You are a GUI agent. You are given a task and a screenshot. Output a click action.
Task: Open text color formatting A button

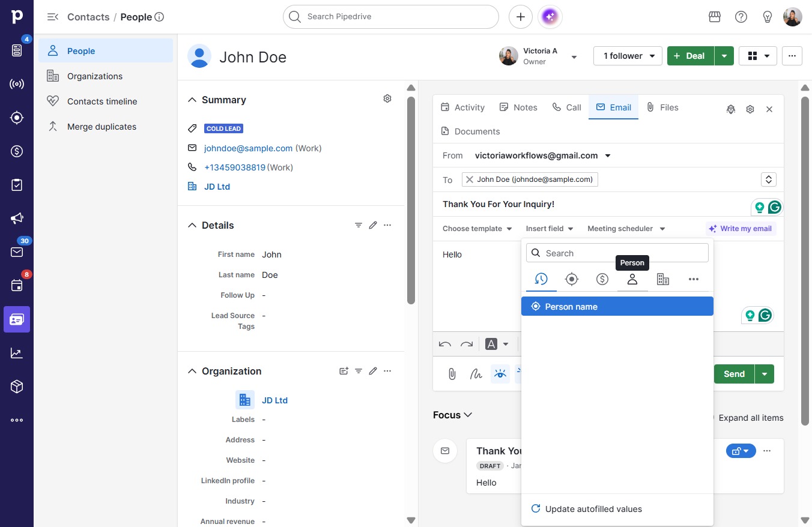491,344
